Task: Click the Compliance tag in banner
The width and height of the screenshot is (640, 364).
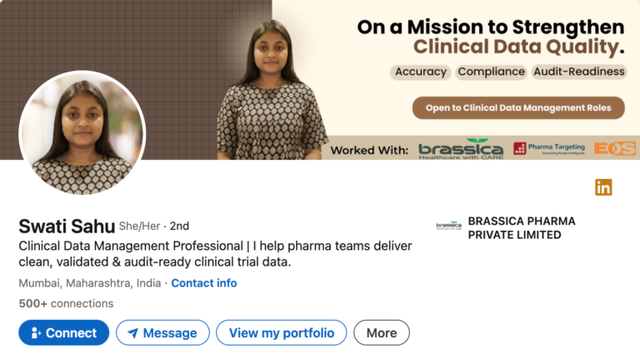Action: [492, 72]
